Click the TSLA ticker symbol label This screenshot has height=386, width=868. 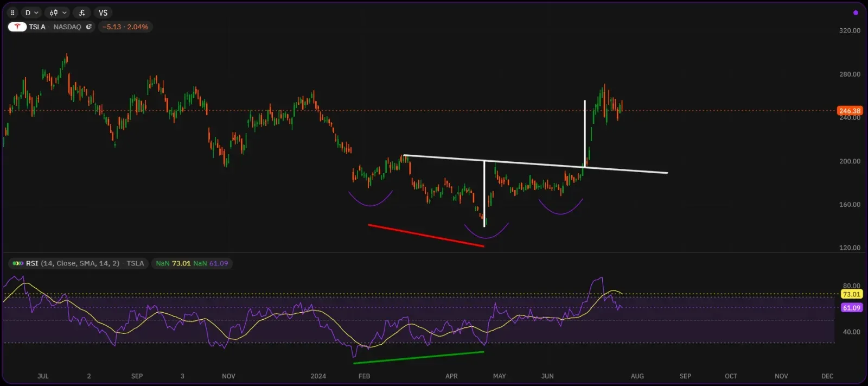pyautogui.click(x=37, y=27)
